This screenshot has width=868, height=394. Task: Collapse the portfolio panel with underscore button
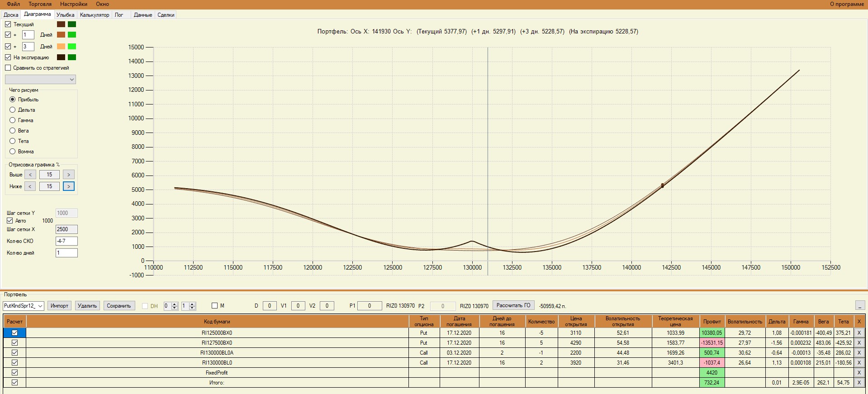(x=860, y=305)
